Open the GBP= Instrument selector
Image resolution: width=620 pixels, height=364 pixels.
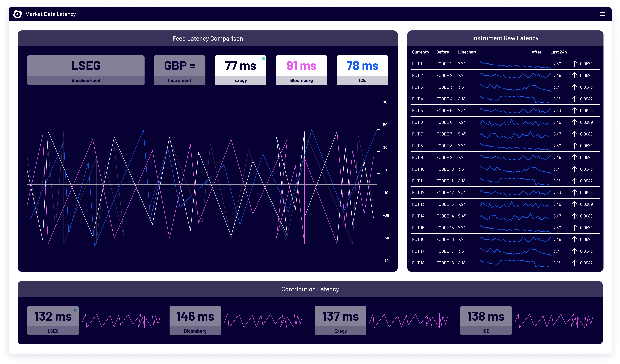click(179, 70)
